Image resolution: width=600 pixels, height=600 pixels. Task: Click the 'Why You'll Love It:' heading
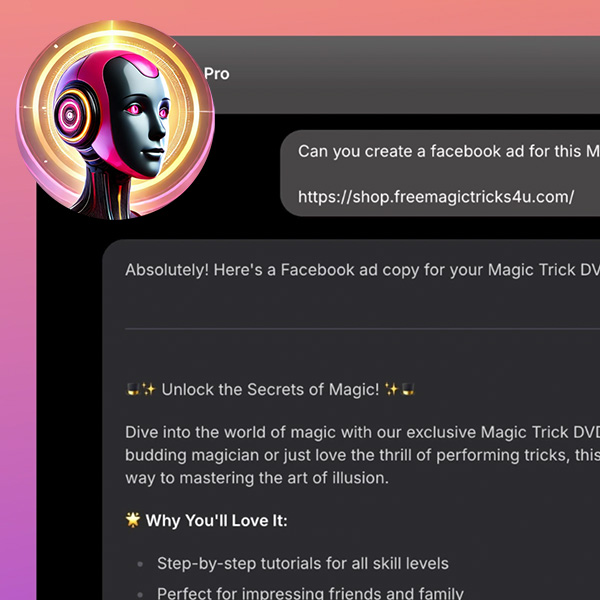217,520
